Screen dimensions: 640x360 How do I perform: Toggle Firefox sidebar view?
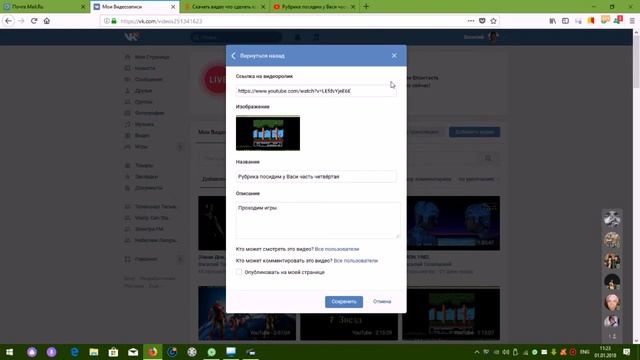pos(565,21)
